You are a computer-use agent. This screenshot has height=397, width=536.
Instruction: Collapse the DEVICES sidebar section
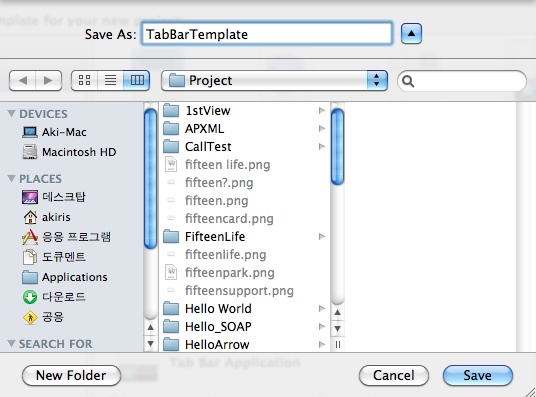[11, 114]
